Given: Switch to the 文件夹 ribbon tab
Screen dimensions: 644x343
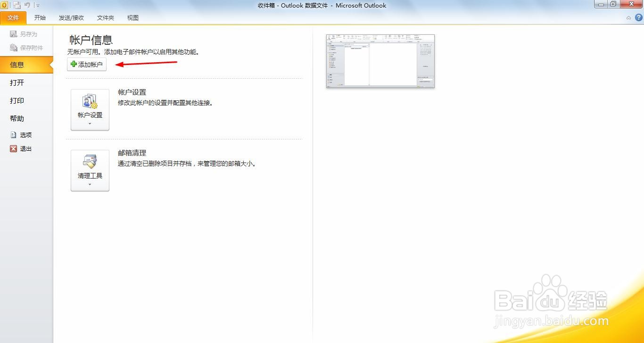Looking at the screenshot, I should point(106,18).
